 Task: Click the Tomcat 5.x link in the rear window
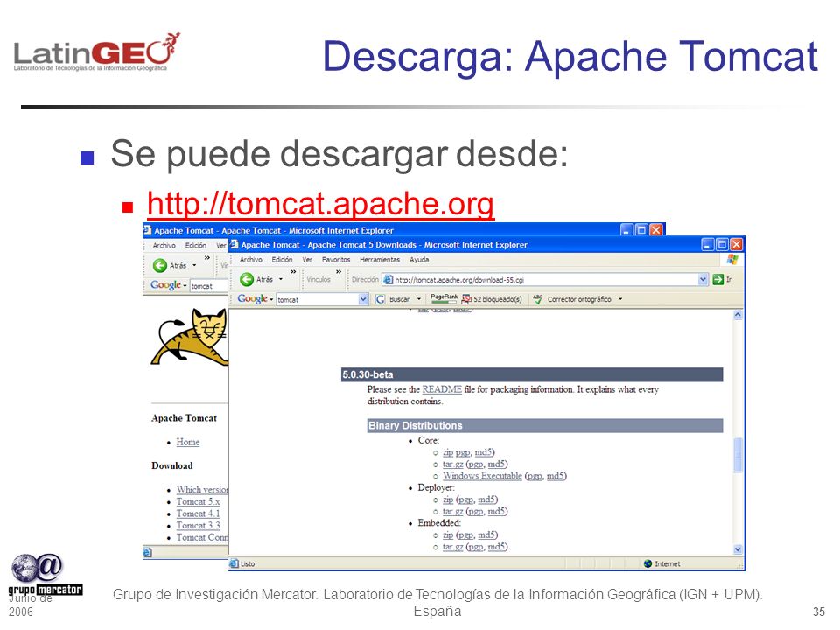click(199, 501)
